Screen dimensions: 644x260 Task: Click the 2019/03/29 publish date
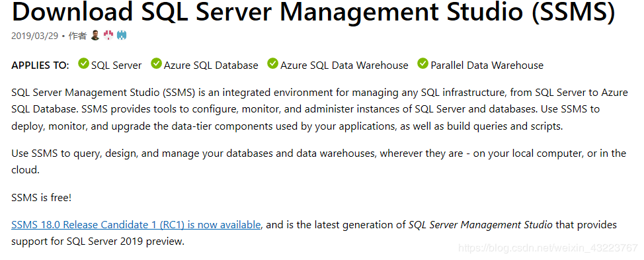coord(35,36)
